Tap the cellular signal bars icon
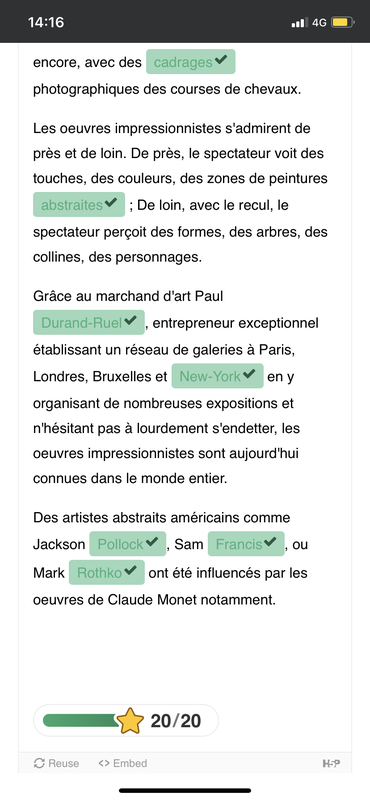 pos(299,22)
